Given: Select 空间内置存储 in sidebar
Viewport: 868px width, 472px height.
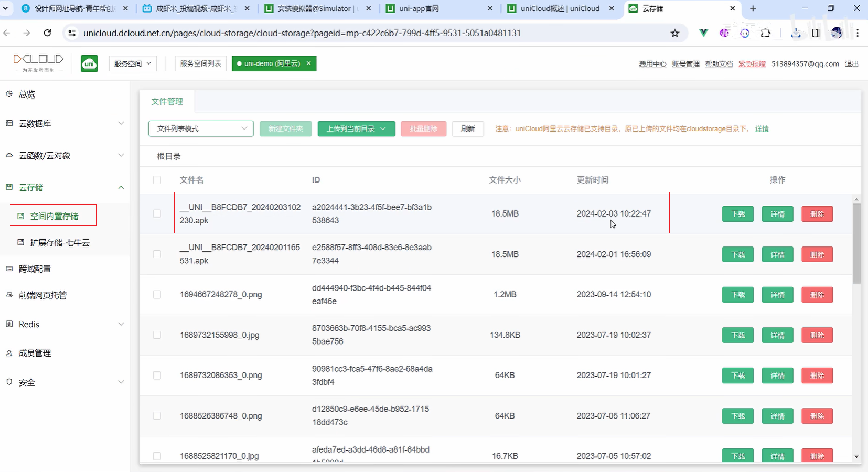Looking at the screenshot, I should (x=53, y=216).
